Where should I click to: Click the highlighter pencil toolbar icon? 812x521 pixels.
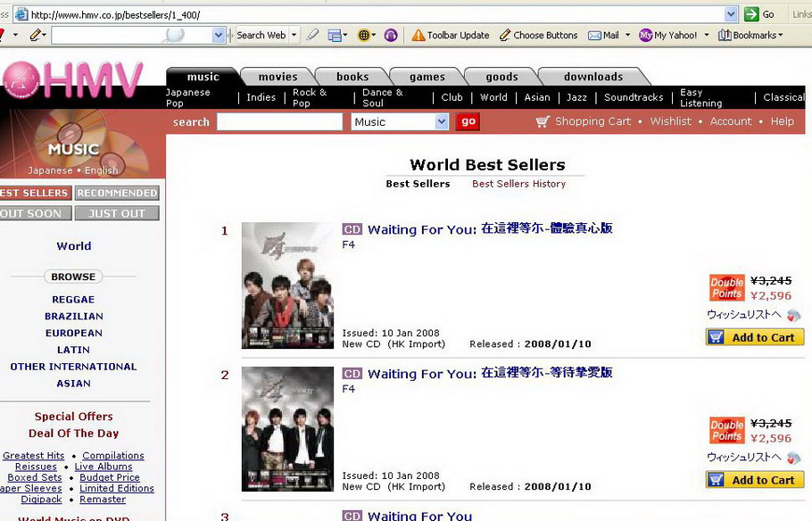[312, 35]
